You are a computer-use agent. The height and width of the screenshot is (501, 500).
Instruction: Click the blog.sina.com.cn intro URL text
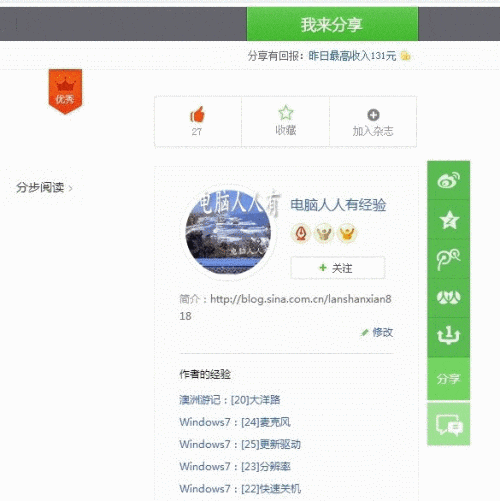pos(285,307)
